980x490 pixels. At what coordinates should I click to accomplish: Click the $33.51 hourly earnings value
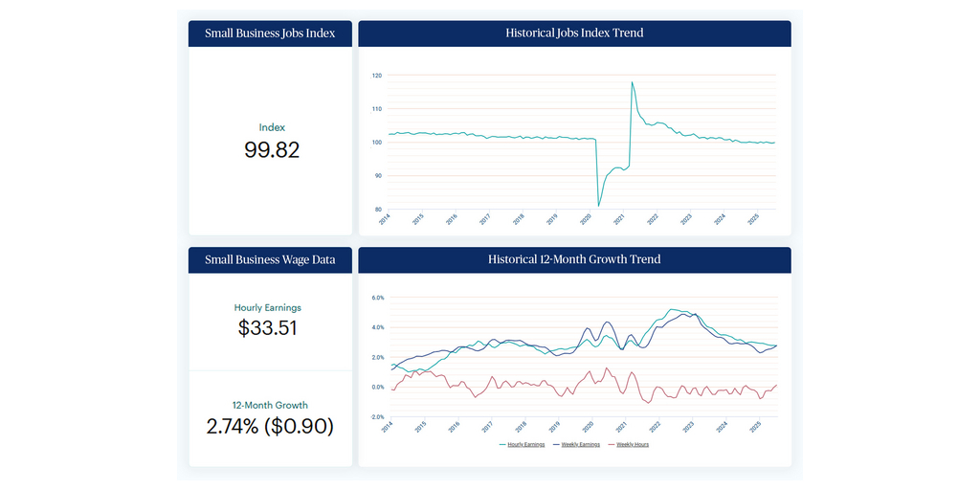point(268,328)
